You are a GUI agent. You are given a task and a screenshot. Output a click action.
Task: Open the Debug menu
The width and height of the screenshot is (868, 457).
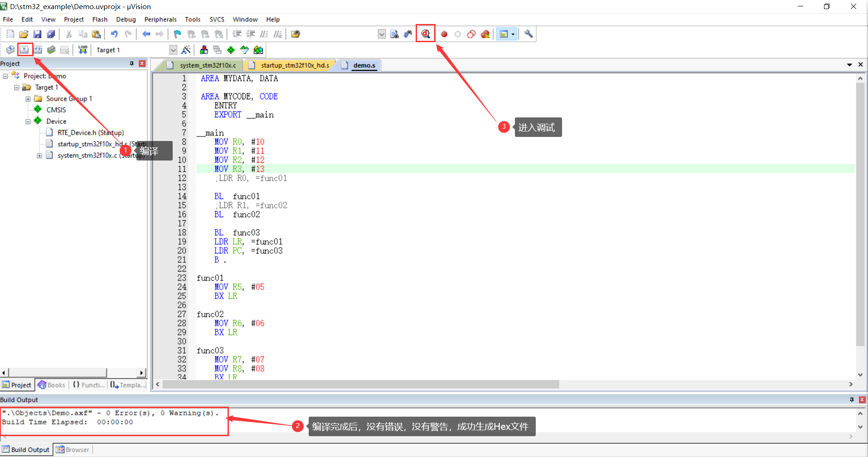pyautogui.click(x=126, y=19)
